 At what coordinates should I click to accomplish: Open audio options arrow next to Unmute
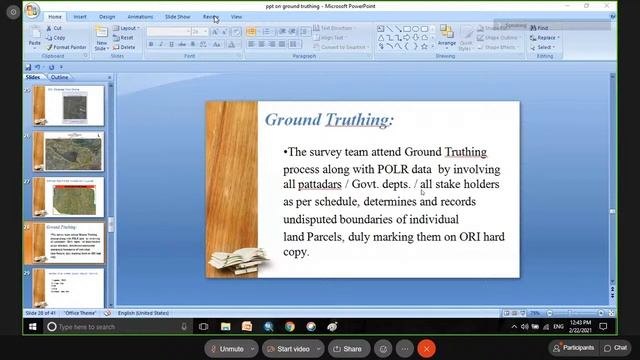click(253, 349)
